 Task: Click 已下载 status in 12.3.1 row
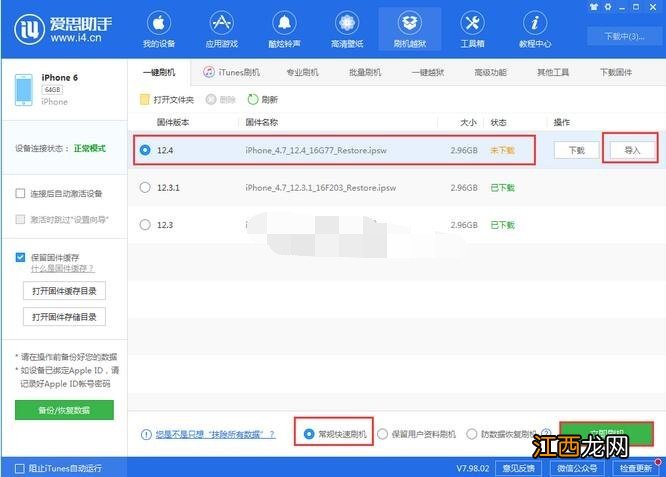coord(502,188)
